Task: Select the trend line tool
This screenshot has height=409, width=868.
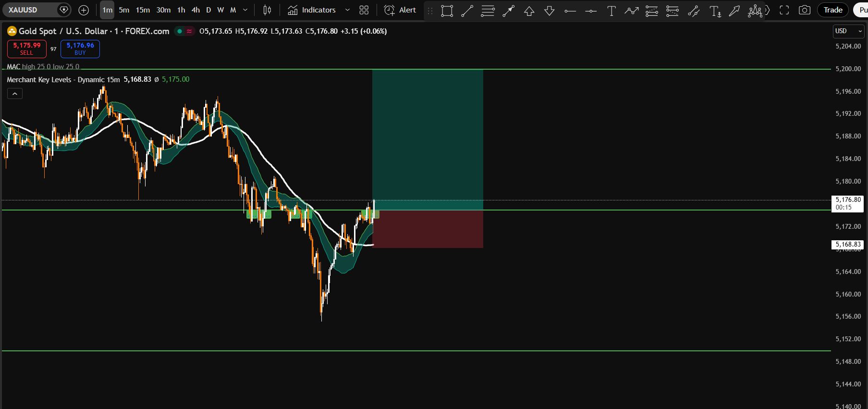Action: pos(467,11)
